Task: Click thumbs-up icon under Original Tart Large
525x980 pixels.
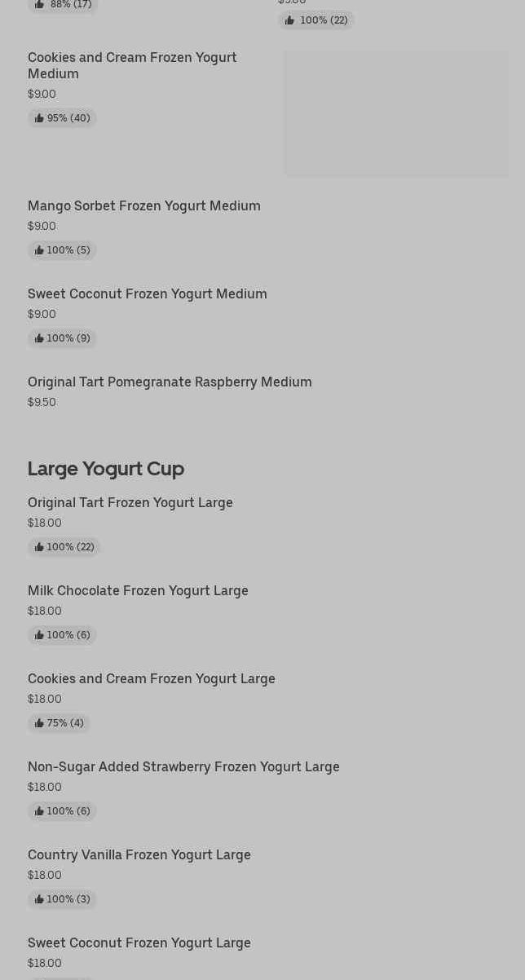Action: pos(39,547)
